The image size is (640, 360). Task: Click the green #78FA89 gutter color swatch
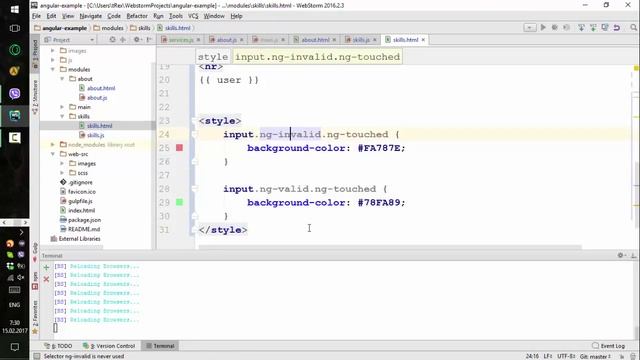point(179,202)
